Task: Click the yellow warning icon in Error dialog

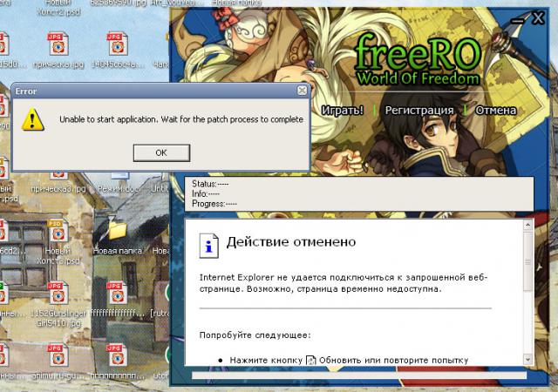Action: pyautogui.click(x=33, y=119)
